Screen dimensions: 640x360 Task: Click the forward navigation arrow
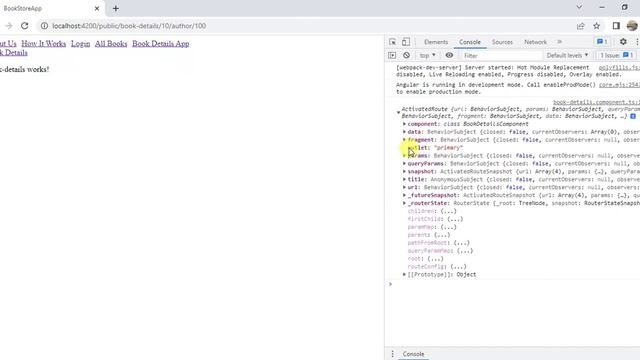9,26
